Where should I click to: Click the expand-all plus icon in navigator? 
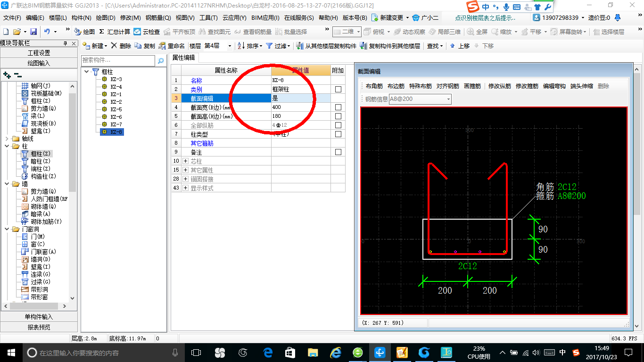pyautogui.click(x=7, y=74)
